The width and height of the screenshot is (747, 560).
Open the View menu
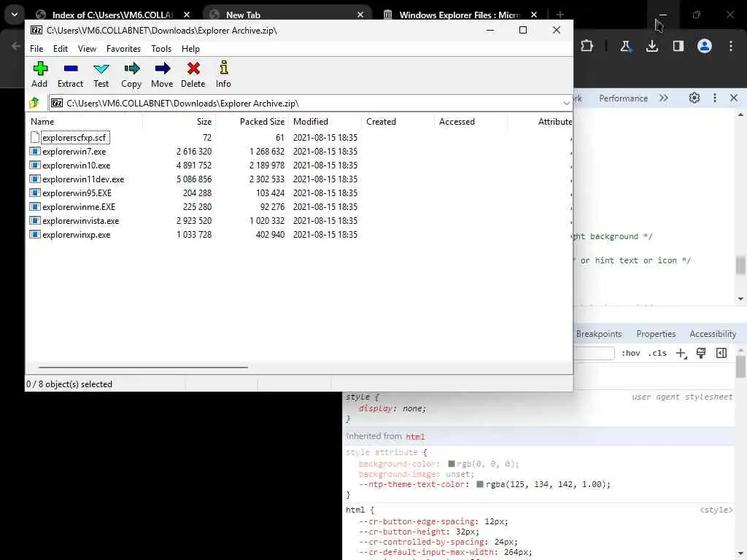pyautogui.click(x=88, y=49)
